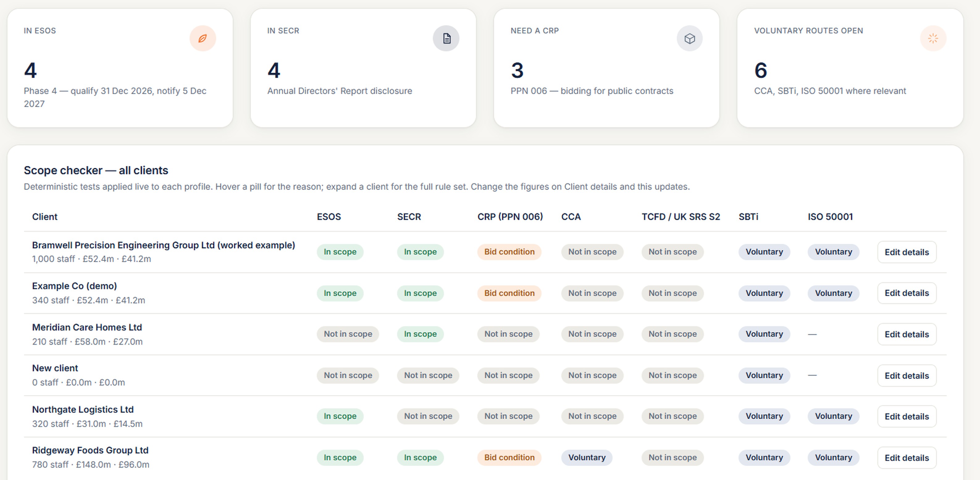Click Example Co's CRP Bid condition pill
Image resolution: width=980 pixels, height=480 pixels.
[x=509, y=293]
